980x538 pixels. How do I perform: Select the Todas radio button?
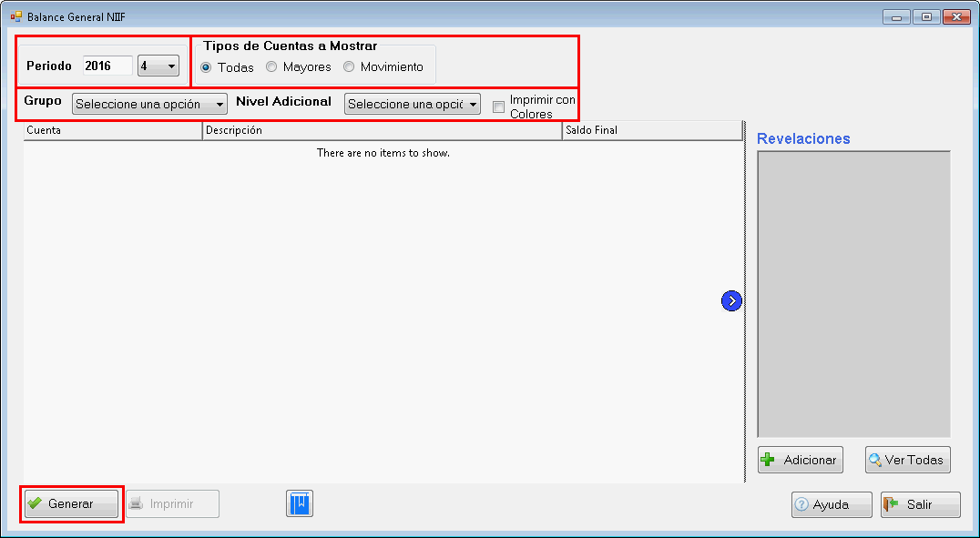click(x=207, y=67)
